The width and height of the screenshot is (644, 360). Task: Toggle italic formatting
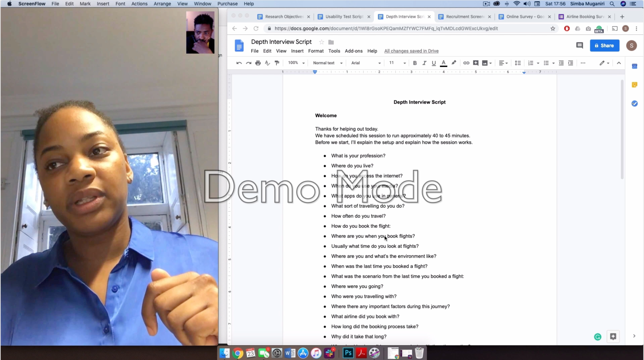tap(424, 63)
